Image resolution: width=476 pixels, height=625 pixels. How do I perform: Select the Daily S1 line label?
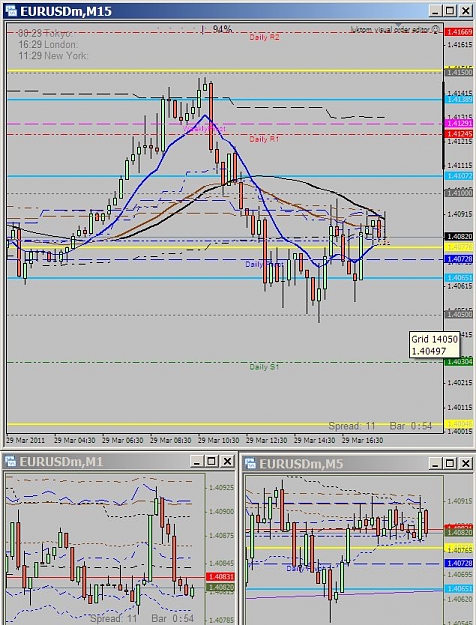(x=264, y=367)
